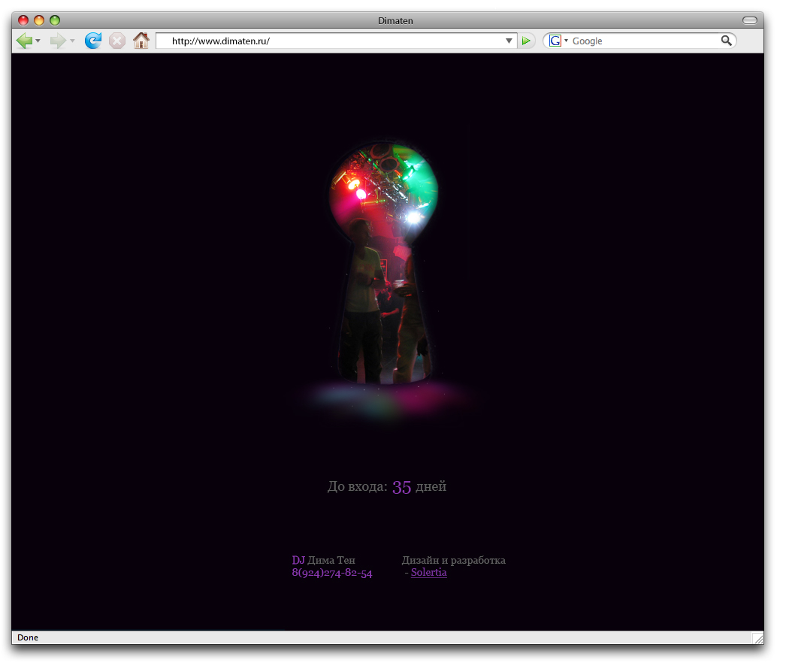Reload the page with the blue refresh icon
The image size is (792, 672).
[93, 41]
